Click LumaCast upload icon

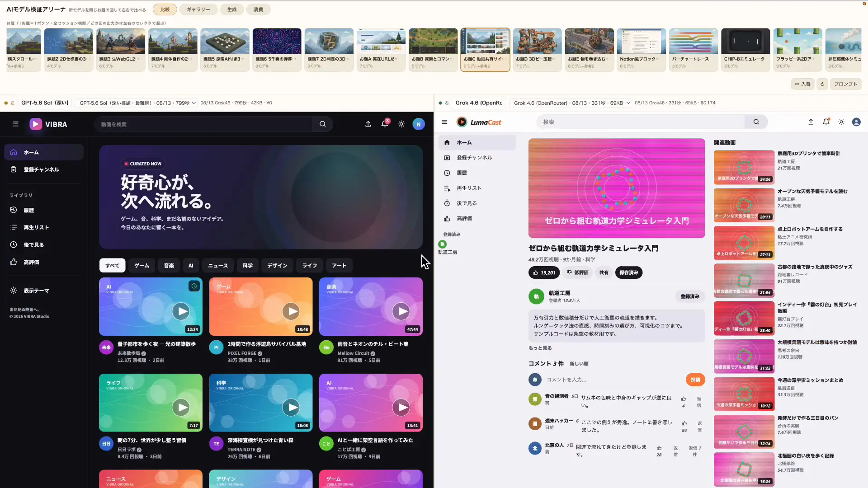pyautogui.click(x=811, y=122)
